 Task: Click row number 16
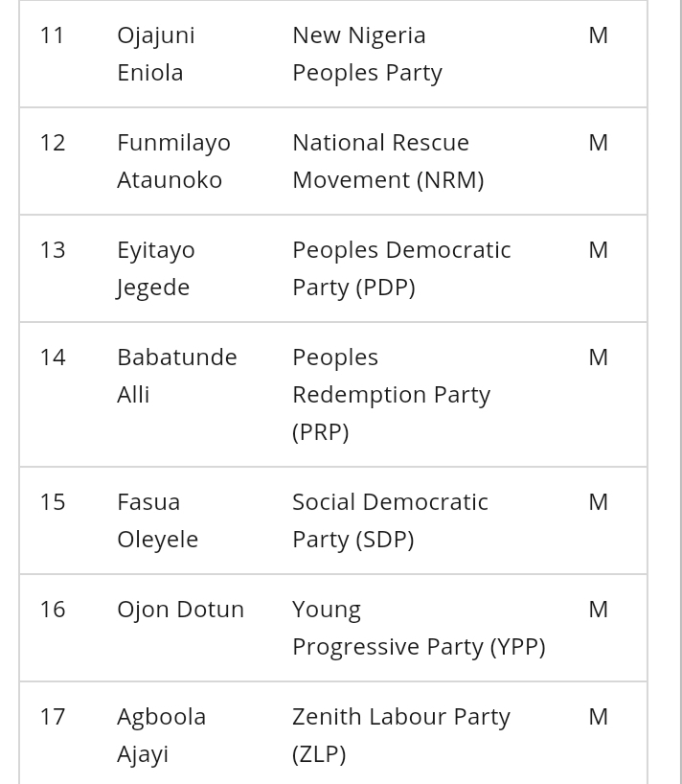tap(53, 610)
